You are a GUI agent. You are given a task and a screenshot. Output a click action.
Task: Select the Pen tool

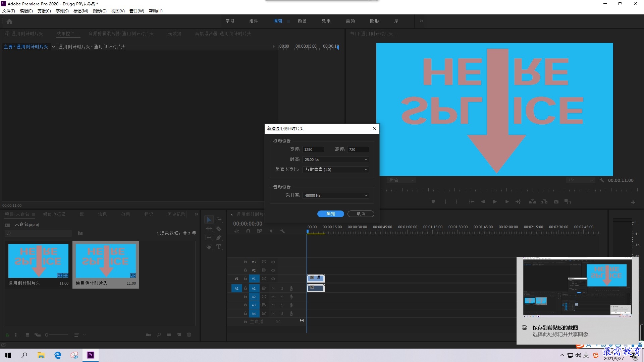tap(219, 238)
